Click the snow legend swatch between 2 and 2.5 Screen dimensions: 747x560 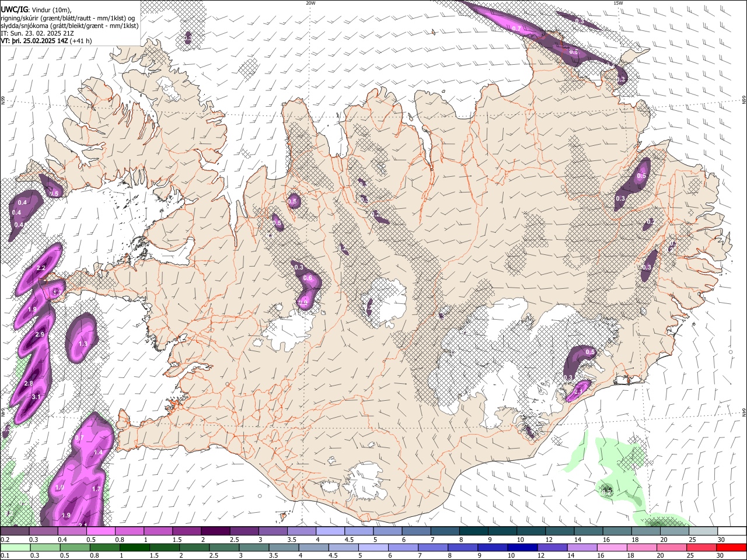tap(215, 531)
